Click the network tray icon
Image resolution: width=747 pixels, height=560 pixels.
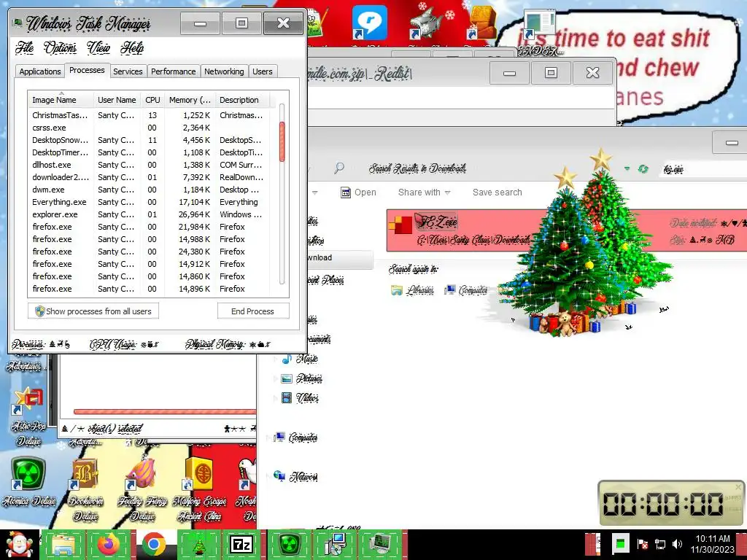(659, 544)
